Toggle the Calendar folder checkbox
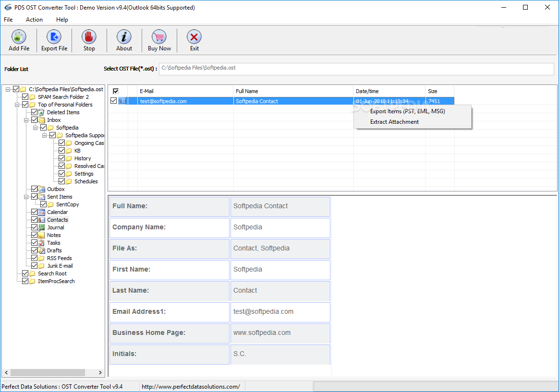The image size is (559, 392). [x=34, y=212]
